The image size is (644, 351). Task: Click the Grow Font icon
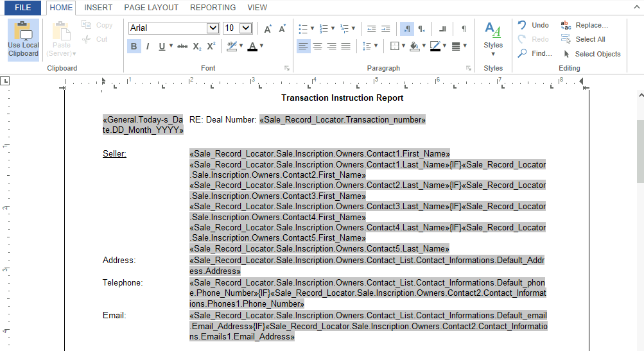268,29
